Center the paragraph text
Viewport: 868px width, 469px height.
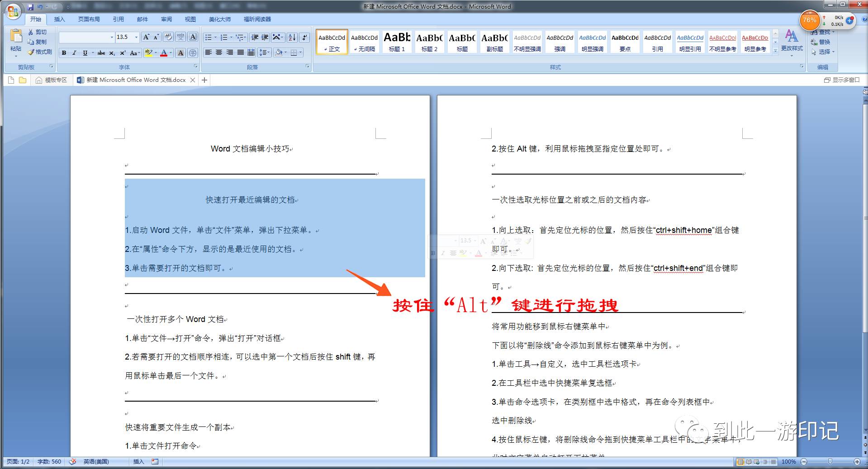point(219,53)
